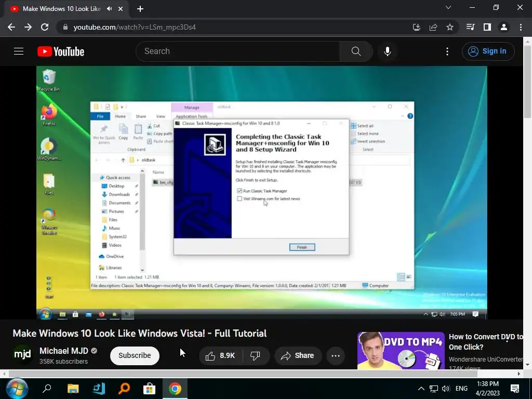Image resolution: width=532 pixels, height=399 pixels.
Task: Open YouTube settings three-dot menu
Action: tap(447, 51)
